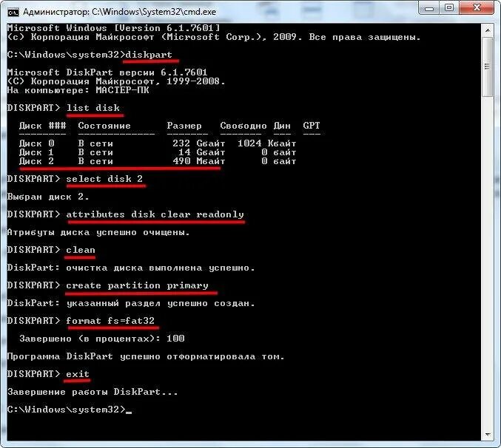Click 'Microsoft Windows [Version 6.1.7601]' line

tap(113, 28)
